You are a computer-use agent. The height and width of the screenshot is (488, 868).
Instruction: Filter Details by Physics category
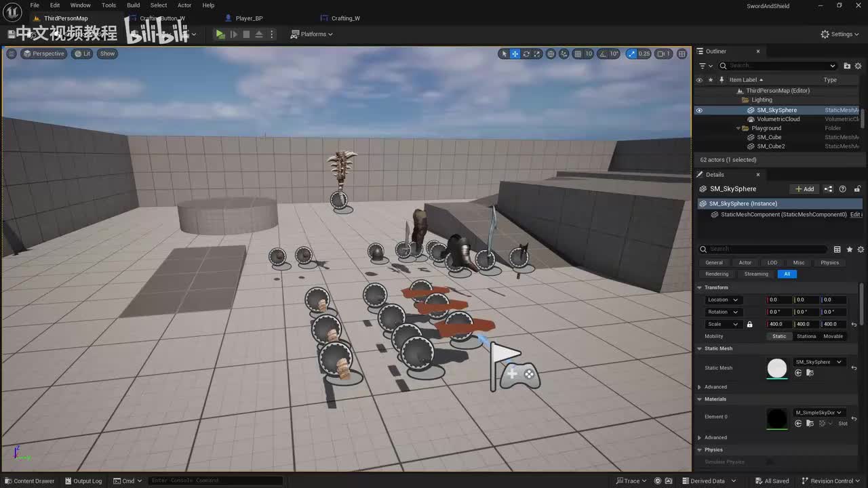coord(829,263)
